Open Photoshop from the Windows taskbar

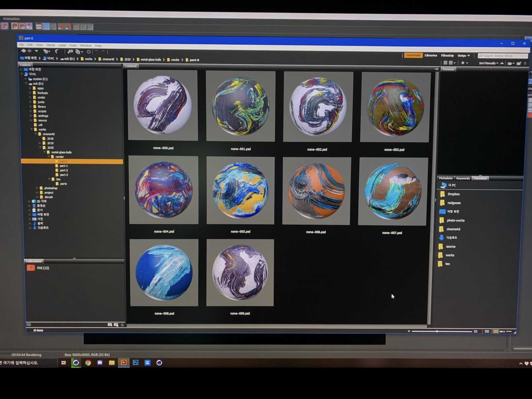pos(136,362)
